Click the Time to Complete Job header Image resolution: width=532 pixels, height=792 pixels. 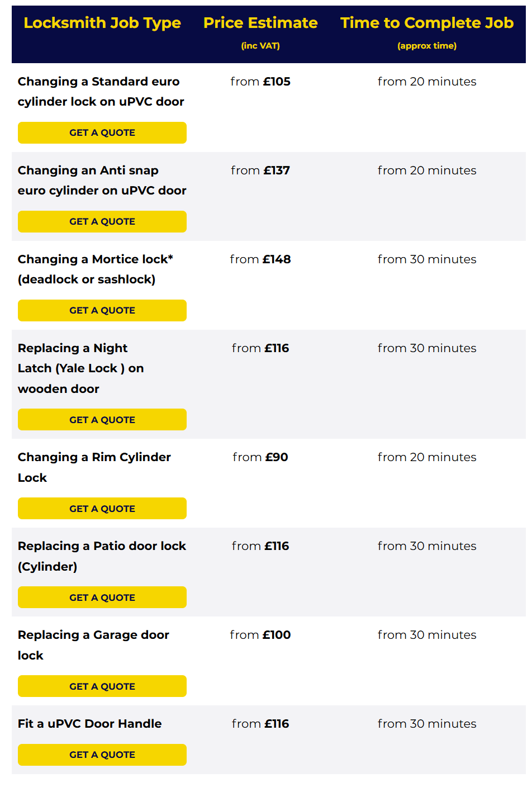(x=427, y=23)
